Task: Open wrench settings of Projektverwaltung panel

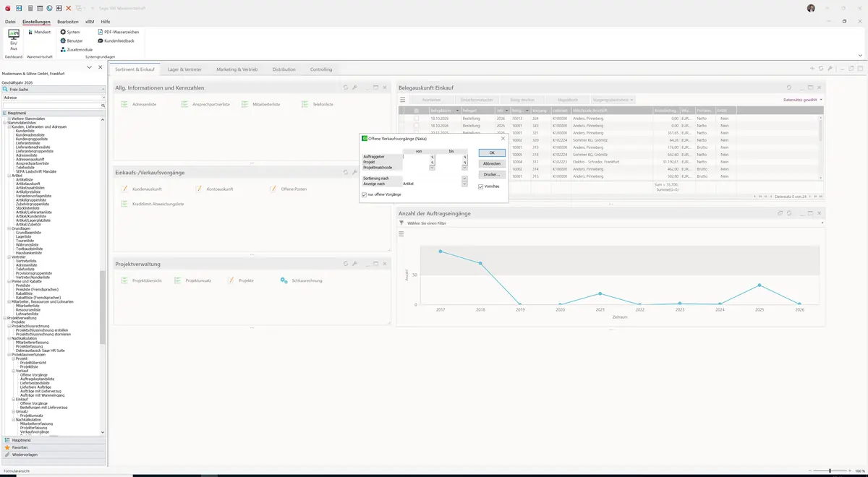Action: click(x=355, y=264)
